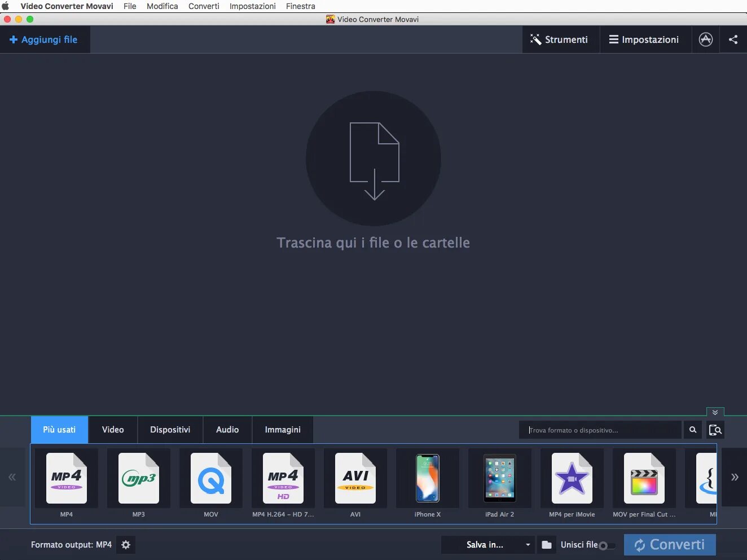The height and width of the screenshot is (560, 747).
Task: Click the share icon in toolbar
Action: 733,39
